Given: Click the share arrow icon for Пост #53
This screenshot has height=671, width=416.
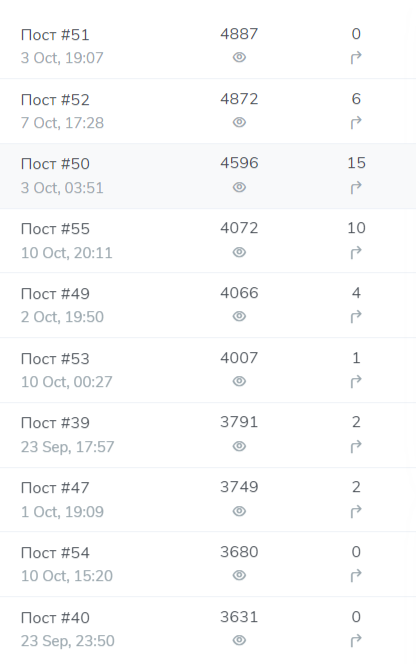Looking at the screenshot, I should click(356, 381).
